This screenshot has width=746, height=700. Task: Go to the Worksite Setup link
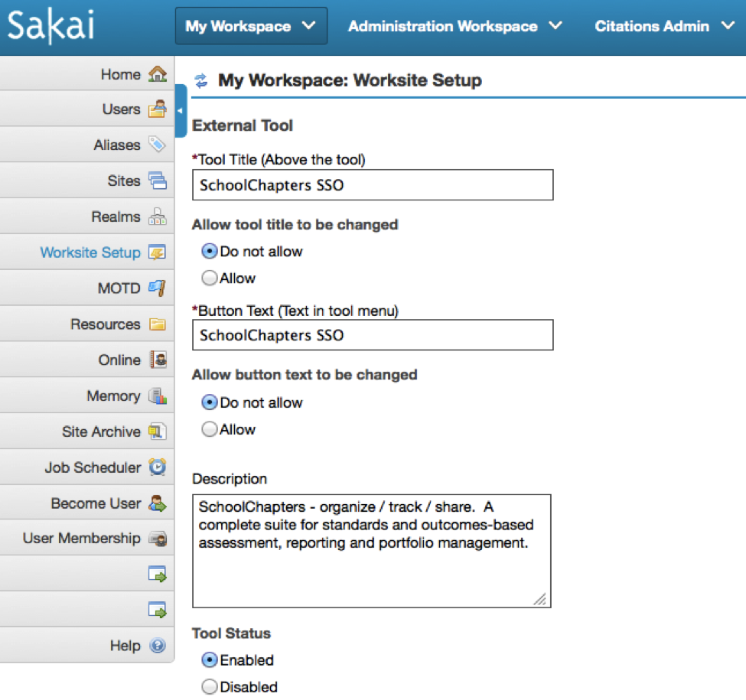(x=90, y=252)
